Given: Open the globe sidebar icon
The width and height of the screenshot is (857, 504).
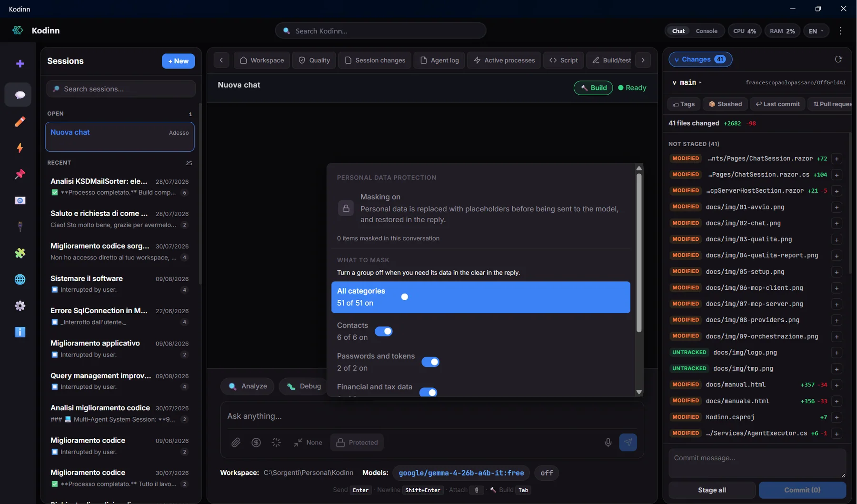Looking at the screenshot, I should click(x=20, y=279).
